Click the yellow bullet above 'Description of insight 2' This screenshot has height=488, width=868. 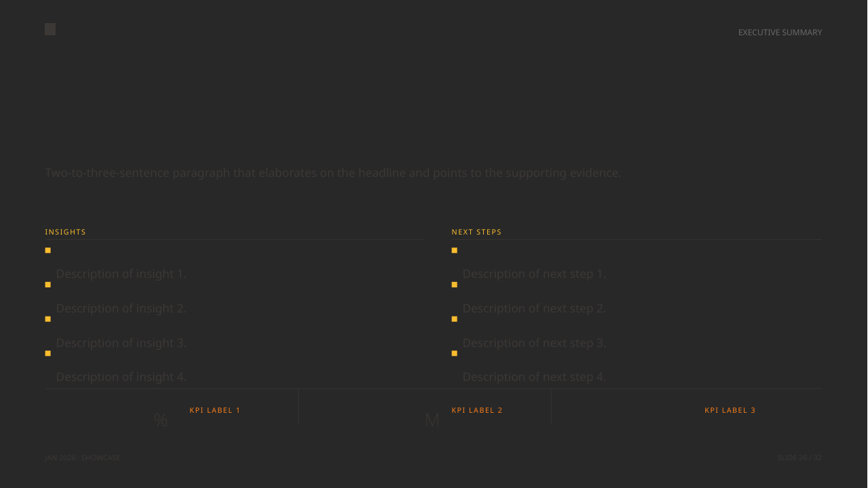coord(48,285)
